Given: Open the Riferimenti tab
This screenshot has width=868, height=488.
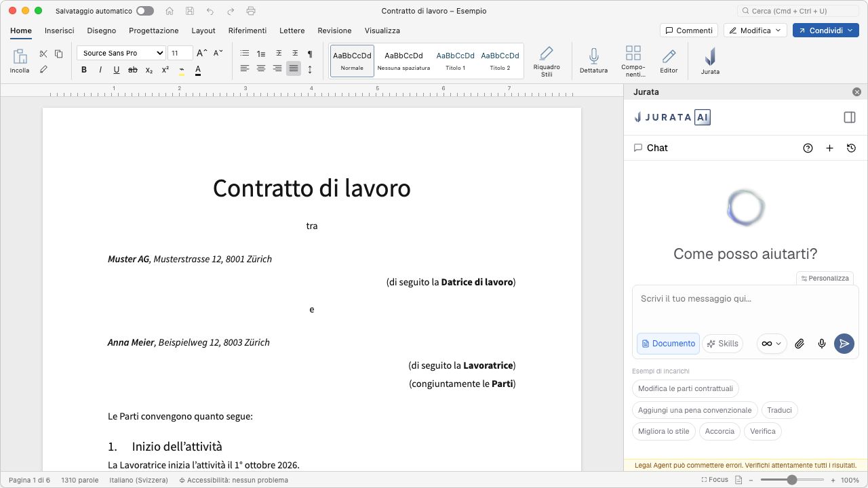Looking at the screenshot, I should [x=248, y=30].
